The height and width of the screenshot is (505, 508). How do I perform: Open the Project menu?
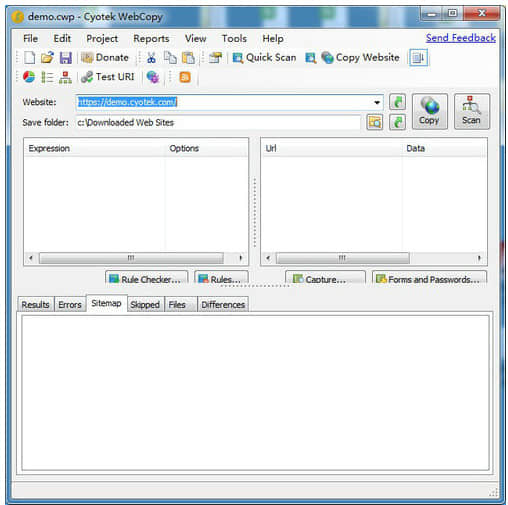click(x=102, y=39)
